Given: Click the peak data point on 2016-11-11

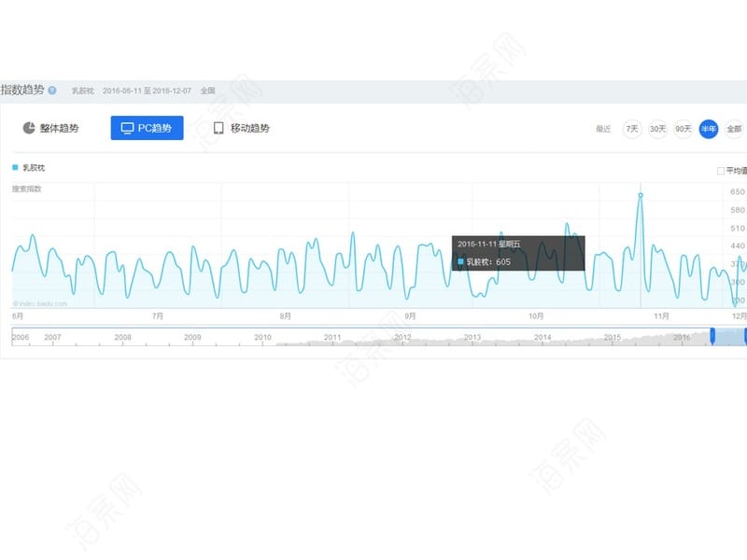Looking at the screenshot, I should pyautogui.click(x=641, y=195).
